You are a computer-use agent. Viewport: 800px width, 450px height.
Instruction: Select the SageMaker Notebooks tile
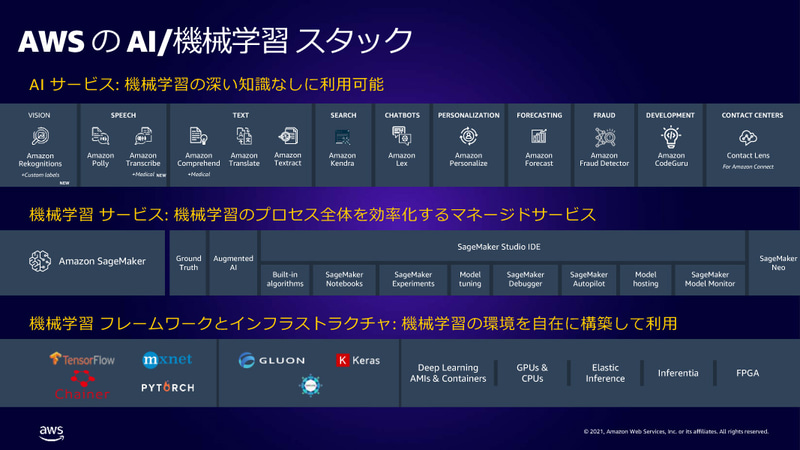[x=344, y=279]
